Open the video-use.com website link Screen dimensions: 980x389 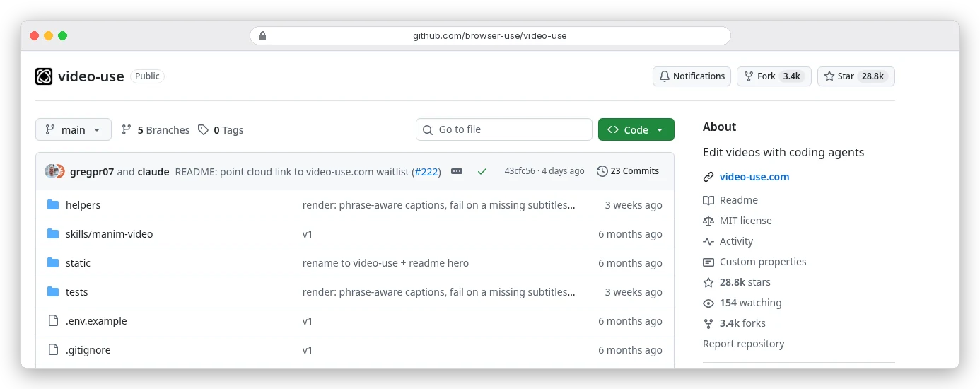click(754, 177)
